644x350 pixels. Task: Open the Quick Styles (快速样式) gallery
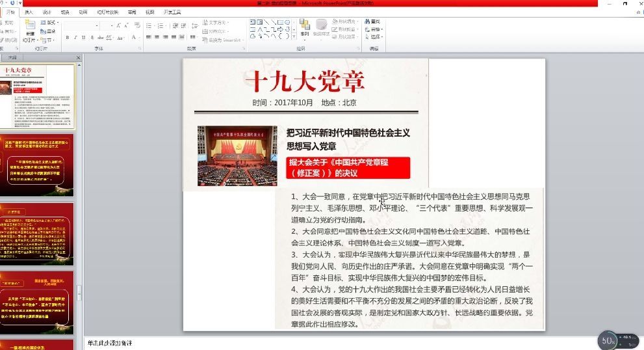[x=321, y=27]
